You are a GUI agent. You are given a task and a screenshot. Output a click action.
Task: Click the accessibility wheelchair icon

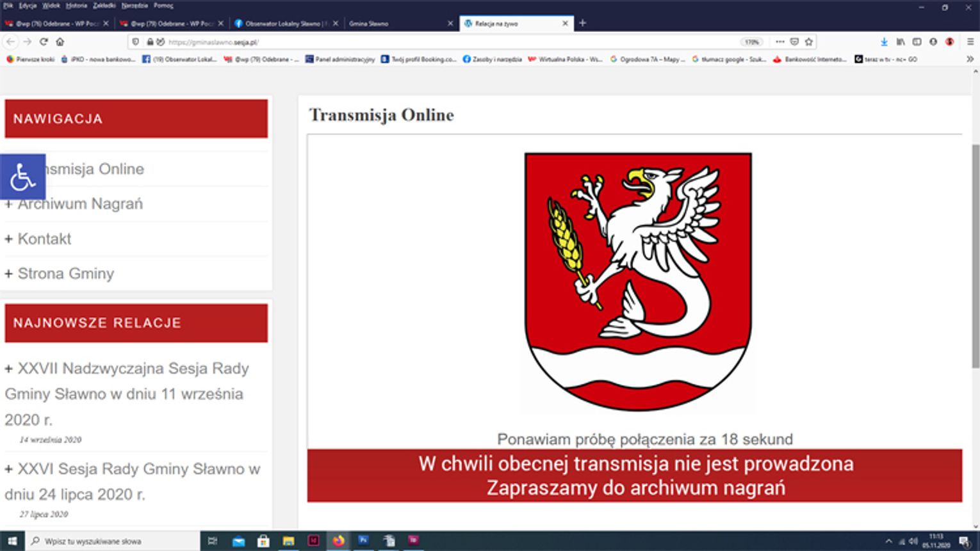point(22,177)
